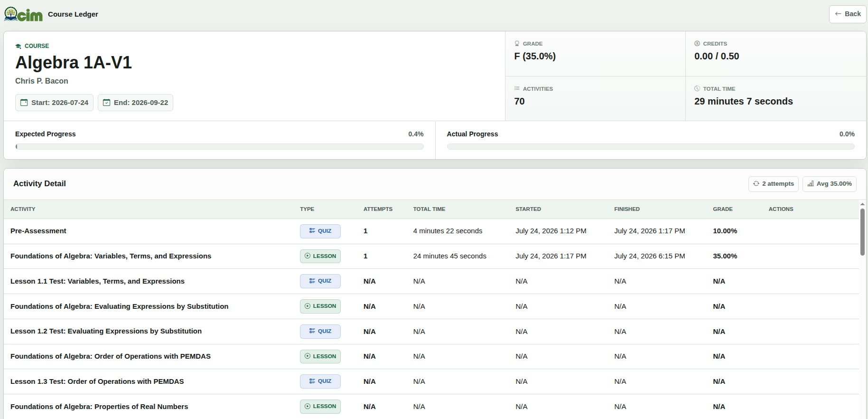Click the TOTAL TIME column header
This screenshot has width=868, height=419.
(x=429, y=209)
